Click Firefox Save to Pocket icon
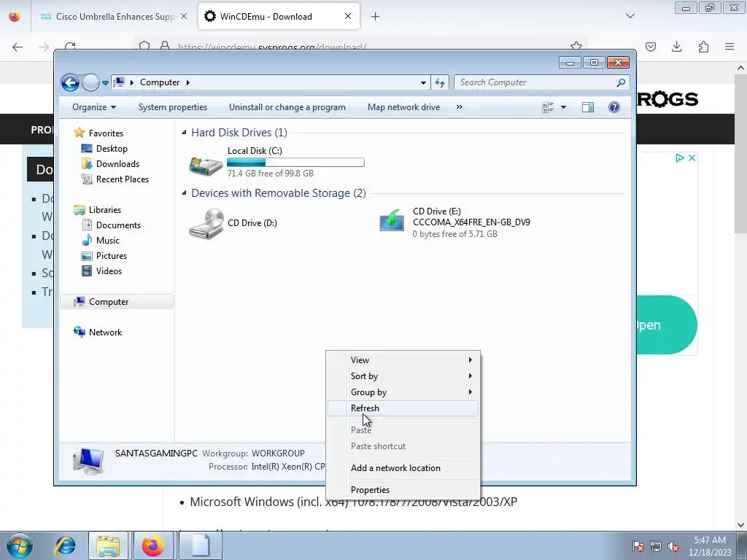 (x=651, y=47)
